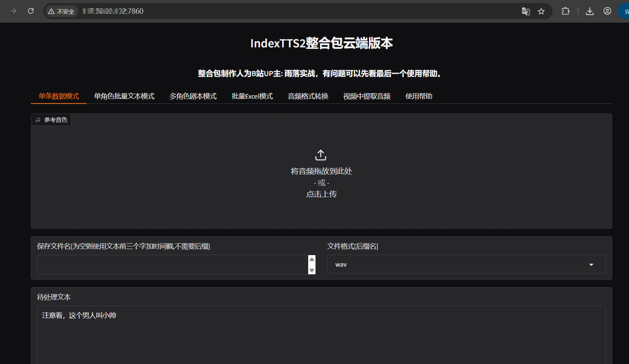This screenshot has width=629, height=364.
Task: Bookmark this page with the star icon
Action: 541,11
